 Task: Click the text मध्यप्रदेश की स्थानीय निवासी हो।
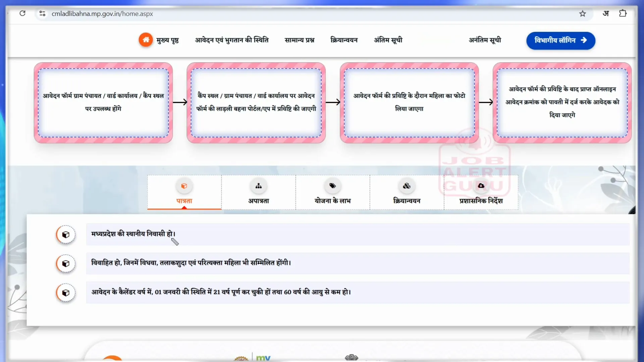(133, 234)
